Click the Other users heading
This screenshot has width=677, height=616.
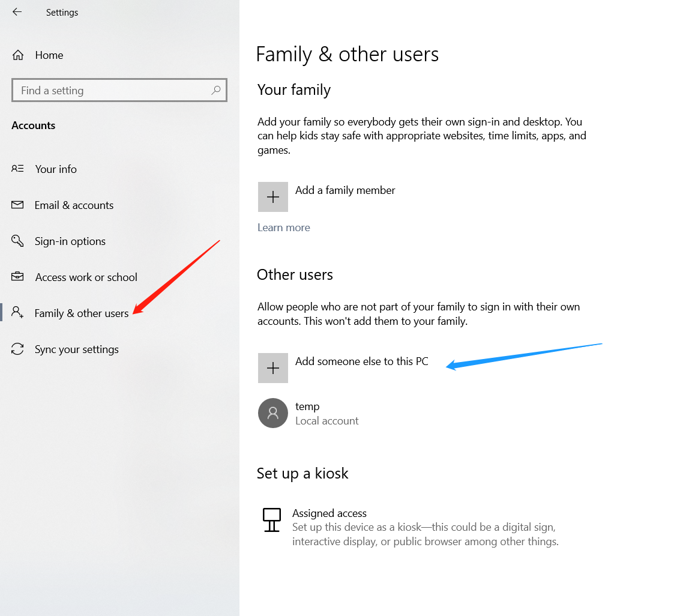coord(295,275)
